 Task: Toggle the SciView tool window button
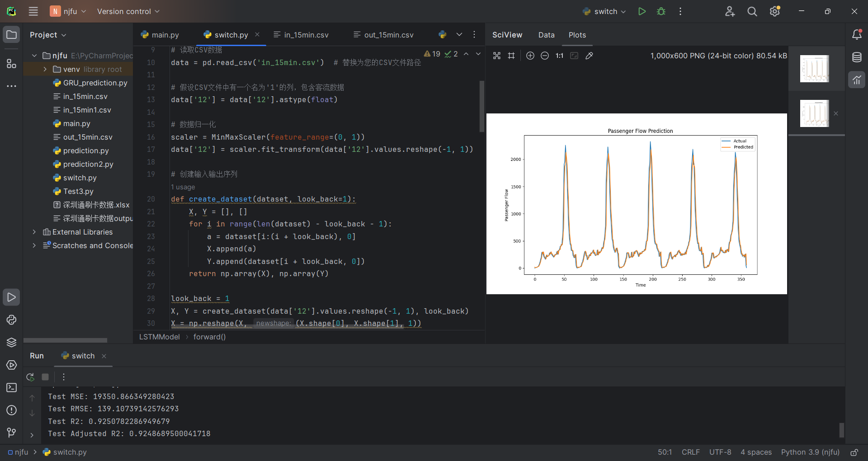pyautogui.click(x=857, y=80)
